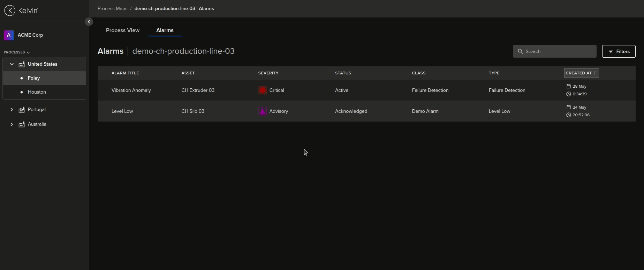
Task: Go to Process Maps breadcrumb link
Action: 112,8
